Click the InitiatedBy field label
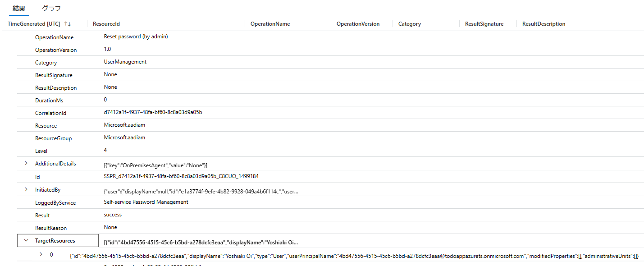This screenshot has height=266, width=644. (x=48, y=189)
